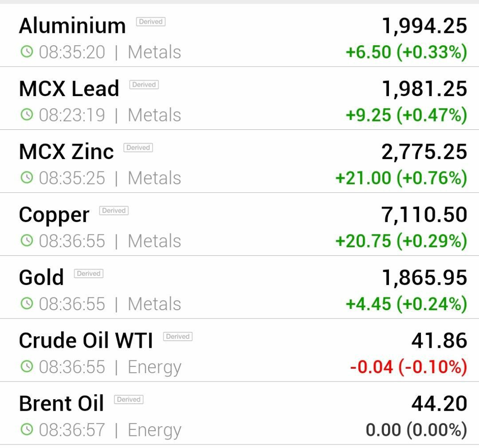Click the clock icon in the Copper row
Screen dimensions: 479x448
[x=27, y=241]
